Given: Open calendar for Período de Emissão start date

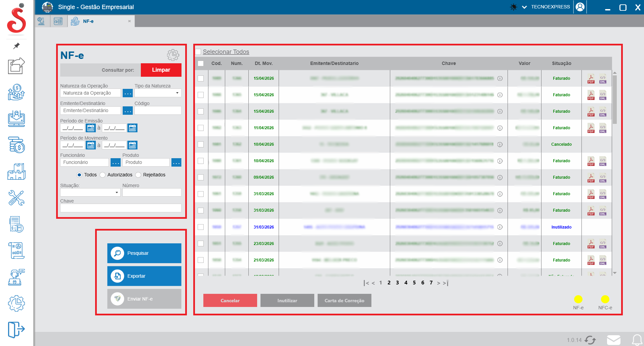Looking at the screenshot, I should point(91,128).
